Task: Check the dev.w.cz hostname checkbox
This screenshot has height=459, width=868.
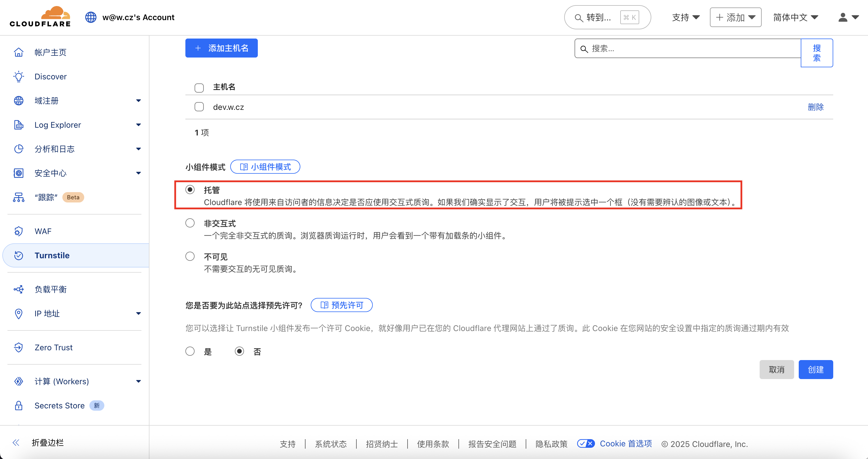Action: tap(199, 107)
